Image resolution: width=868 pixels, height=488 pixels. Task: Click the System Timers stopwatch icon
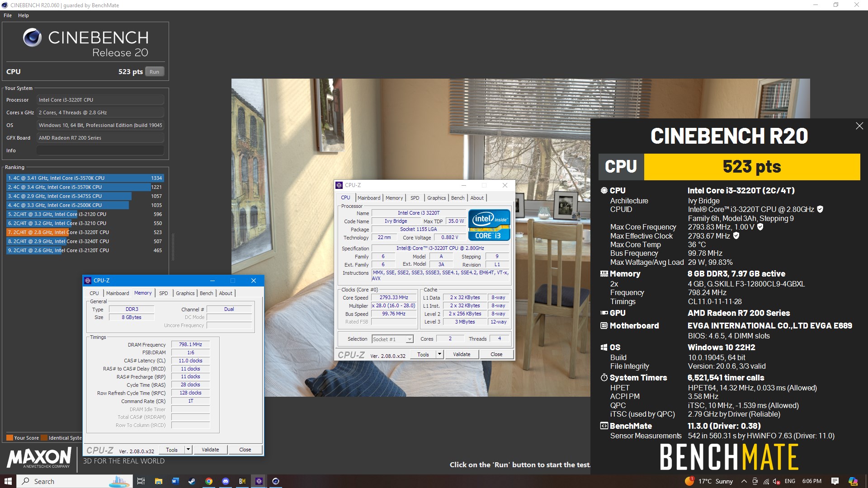click(604, 378)
